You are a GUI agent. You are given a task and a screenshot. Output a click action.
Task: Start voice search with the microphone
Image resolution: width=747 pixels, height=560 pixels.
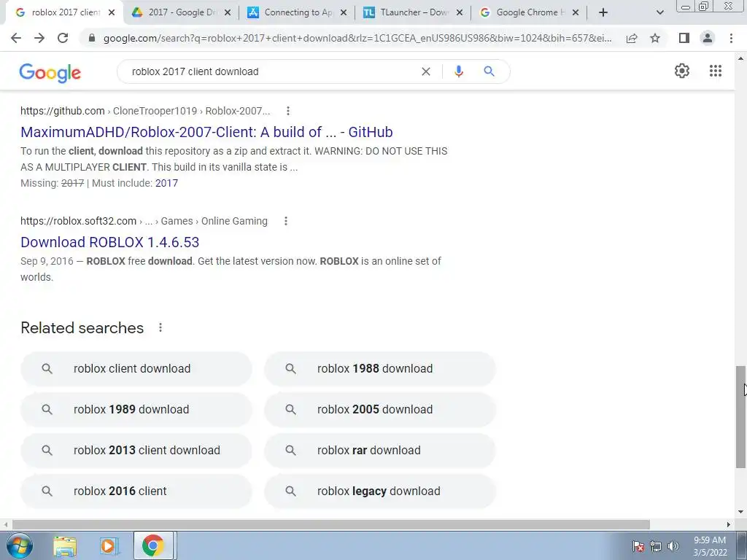pos(458,71)
